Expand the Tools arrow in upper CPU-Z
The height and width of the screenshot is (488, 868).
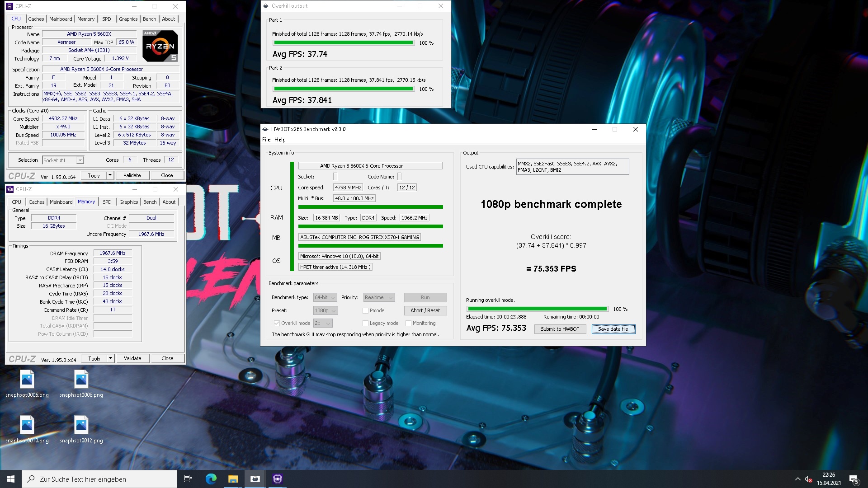(x=110, y=175)
